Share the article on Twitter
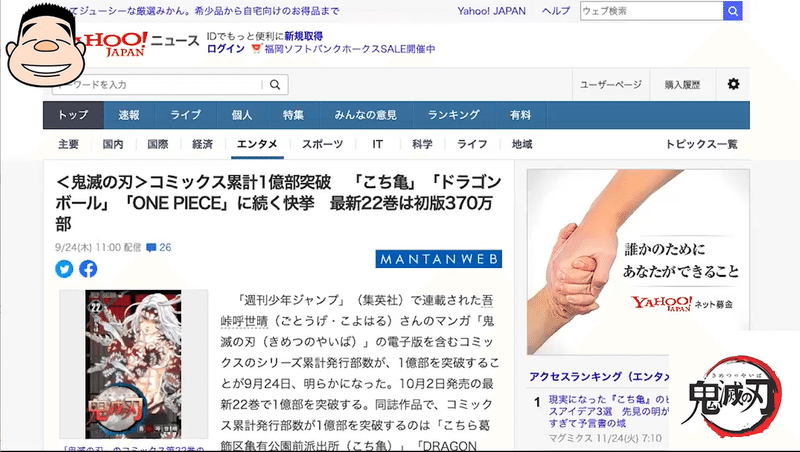This screenshot has height=452, width=800. (x=64, y=269)
